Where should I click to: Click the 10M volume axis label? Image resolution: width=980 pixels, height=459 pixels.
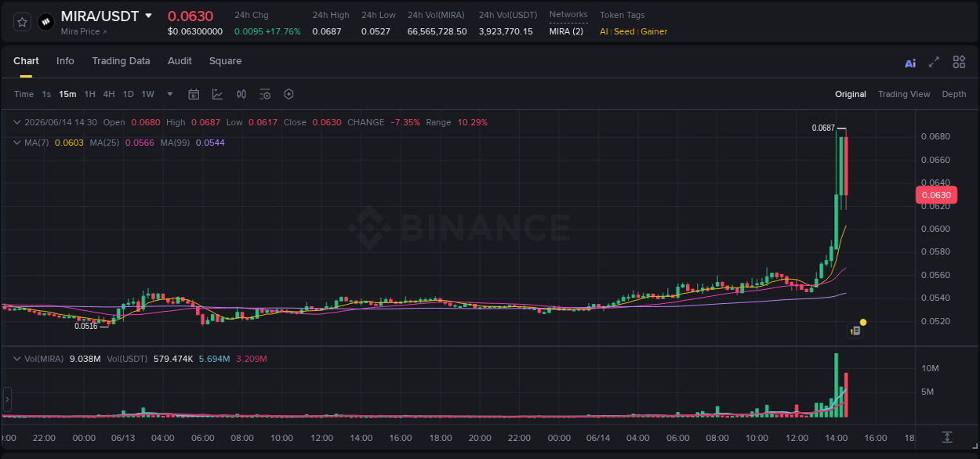coord(930,368)
